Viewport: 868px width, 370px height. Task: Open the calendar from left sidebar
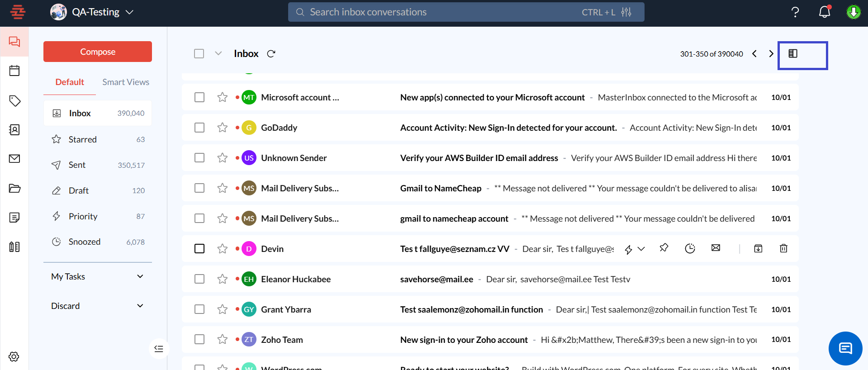[14, 71]
